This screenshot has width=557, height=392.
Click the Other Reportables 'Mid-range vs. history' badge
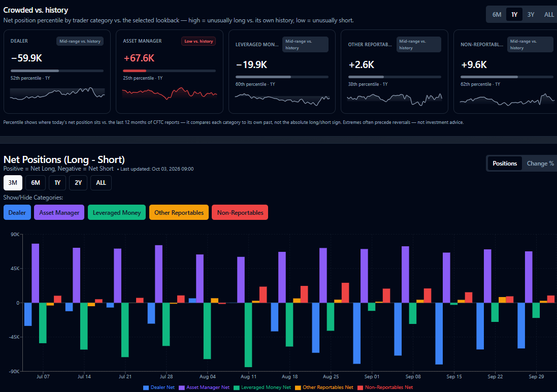click(419, 44)
